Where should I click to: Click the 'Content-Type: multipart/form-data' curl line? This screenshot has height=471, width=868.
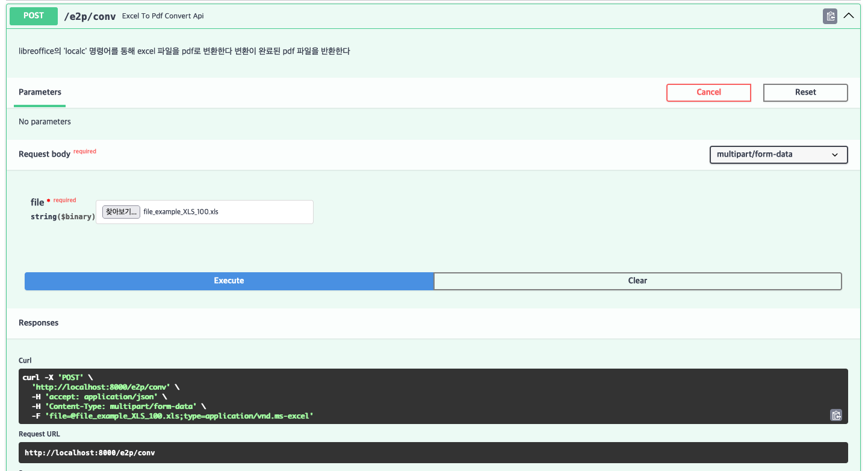tap(119, 406)
